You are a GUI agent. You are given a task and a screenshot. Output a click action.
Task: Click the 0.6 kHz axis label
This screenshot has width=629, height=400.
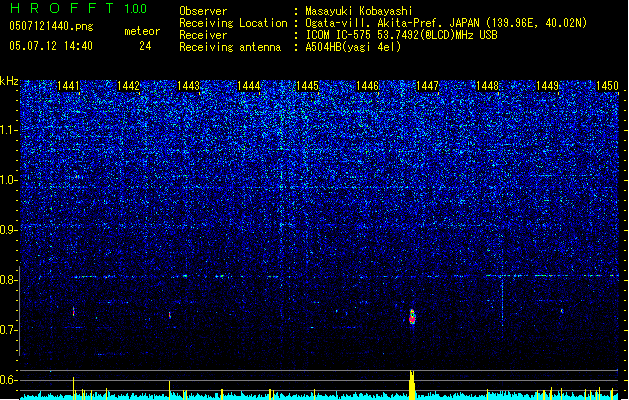[9, 380]
